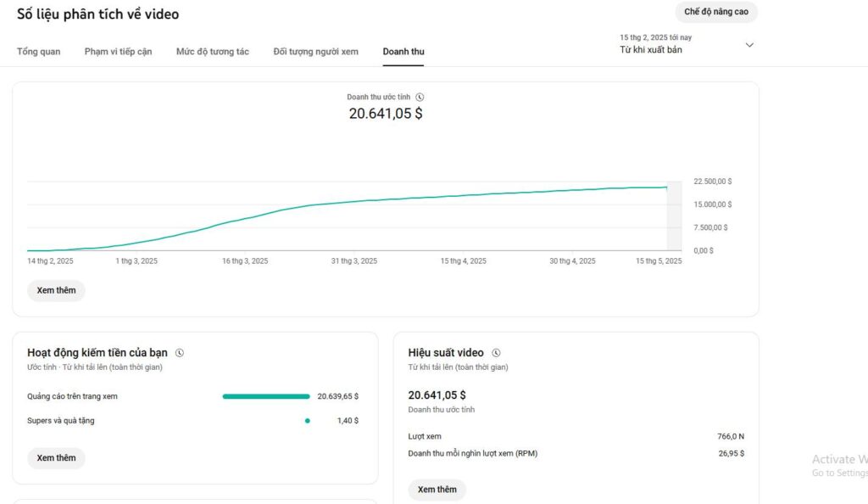Open the Tổng quan tab

[x=38, y=52]
